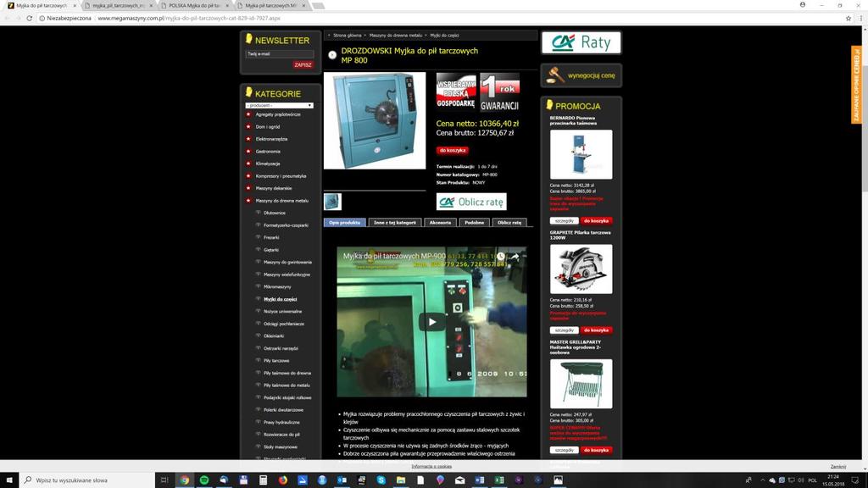Open BERNARDO band saw promo image
The width and height of the screenshot is (868, 488).
coord(581,154)
